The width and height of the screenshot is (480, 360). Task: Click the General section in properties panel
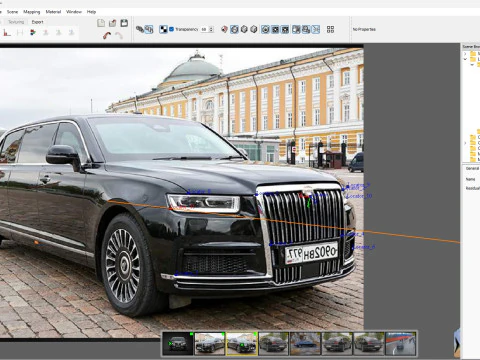(472, 169)
